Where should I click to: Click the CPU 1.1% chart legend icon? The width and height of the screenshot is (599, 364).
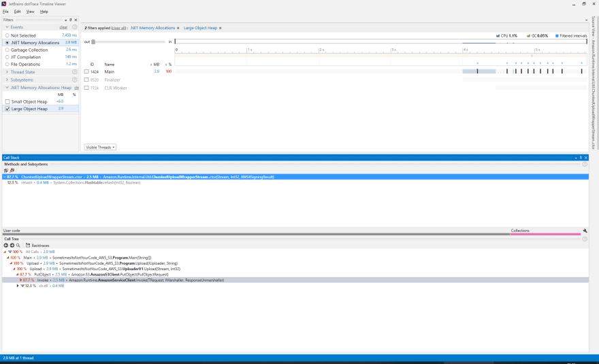498,36
